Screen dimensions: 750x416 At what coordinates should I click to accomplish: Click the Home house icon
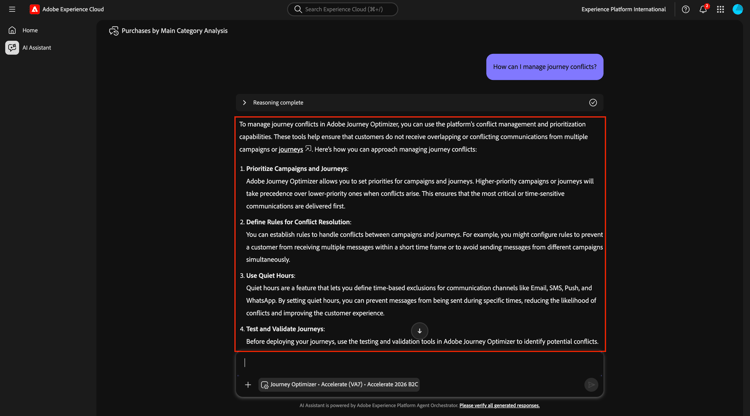(12, 30)
